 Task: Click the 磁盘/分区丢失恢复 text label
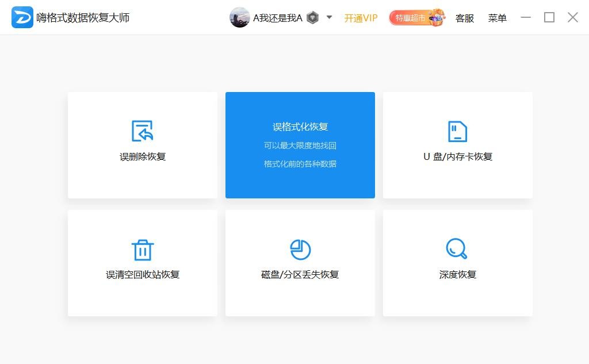pos(300,274)
